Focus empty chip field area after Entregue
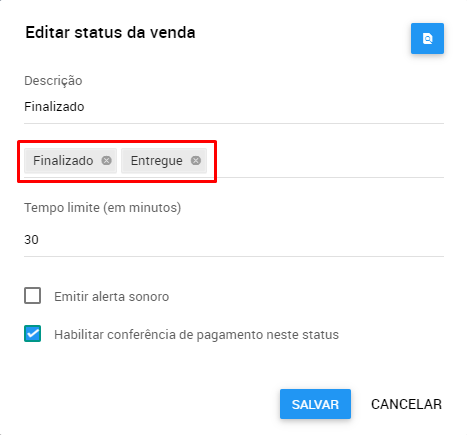 pyautogui.click(x=328, y=161)
